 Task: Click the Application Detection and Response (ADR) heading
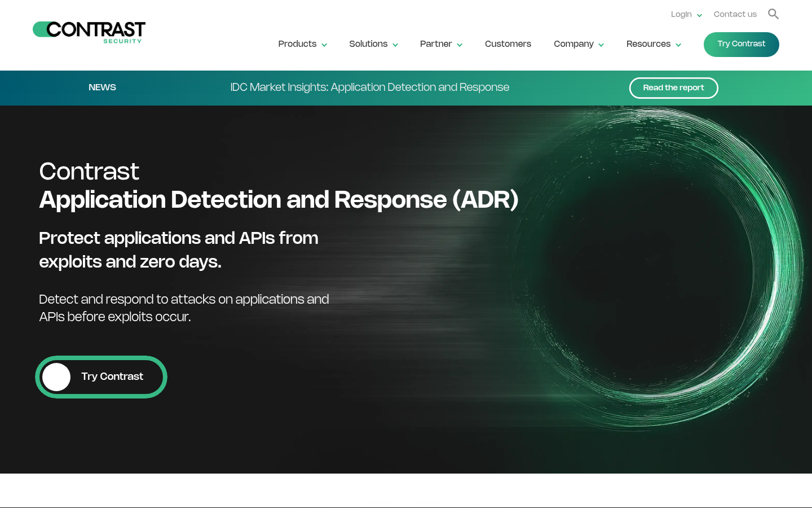tap(279, 200)
